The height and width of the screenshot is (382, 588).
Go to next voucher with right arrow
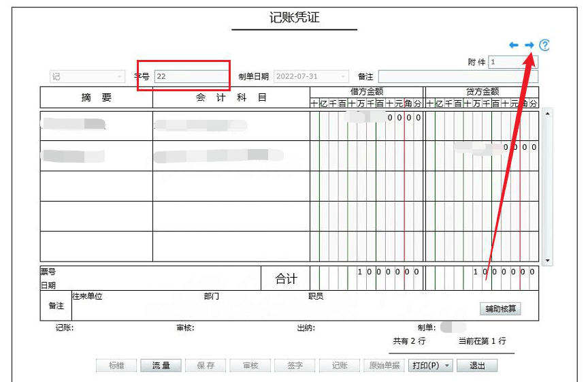click(x=529, y=46)
